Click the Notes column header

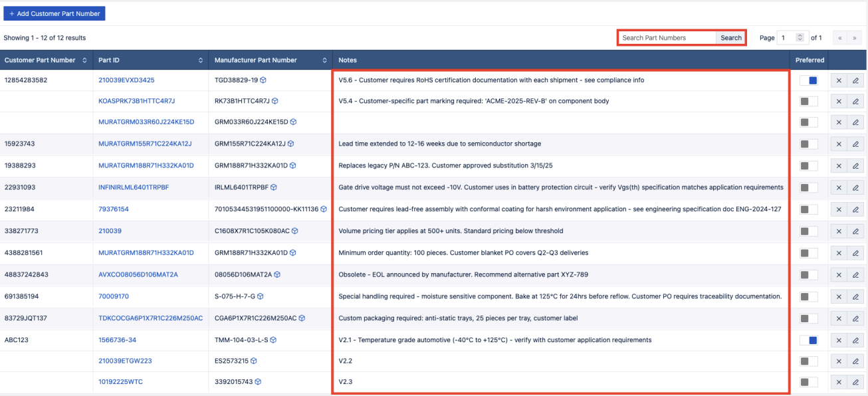point(561,60)
